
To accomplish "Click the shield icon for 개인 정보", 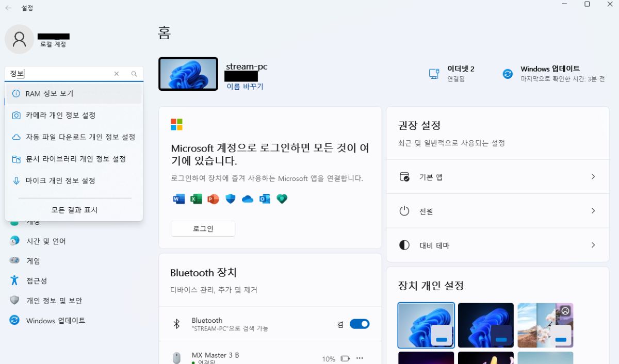I will pyautogui.click(x=14, y=300).
